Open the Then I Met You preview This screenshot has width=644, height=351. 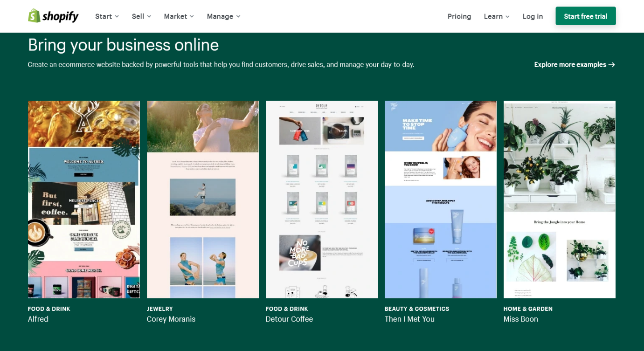coord(441,200)
